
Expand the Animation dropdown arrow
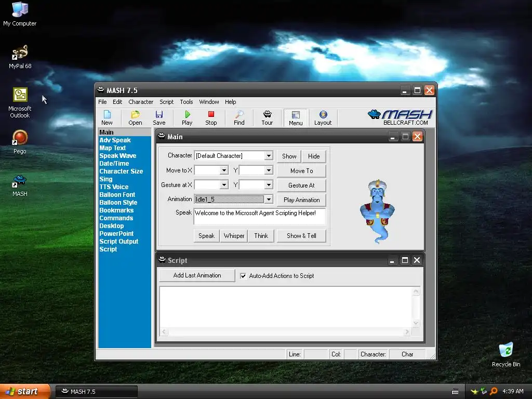point(269,199)
